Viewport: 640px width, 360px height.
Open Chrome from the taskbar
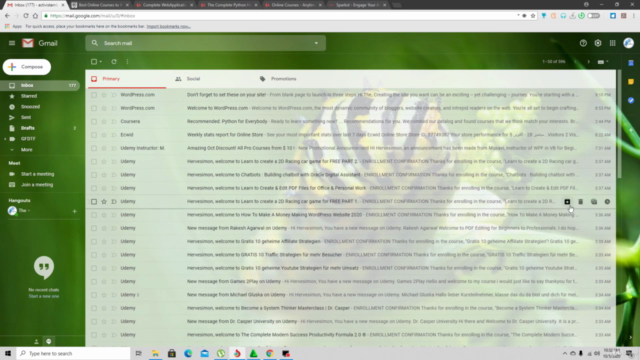[270, 353]
